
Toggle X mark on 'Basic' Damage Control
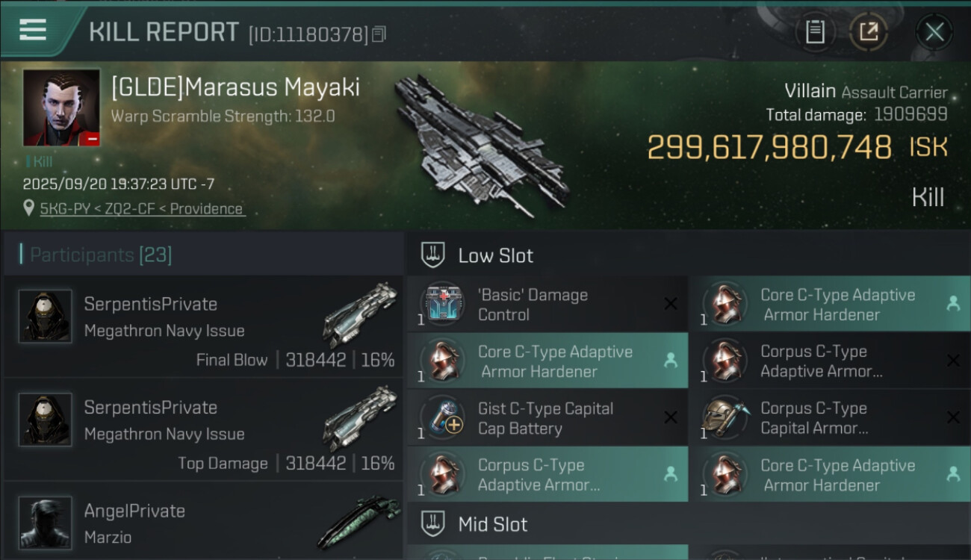[671, 303]
